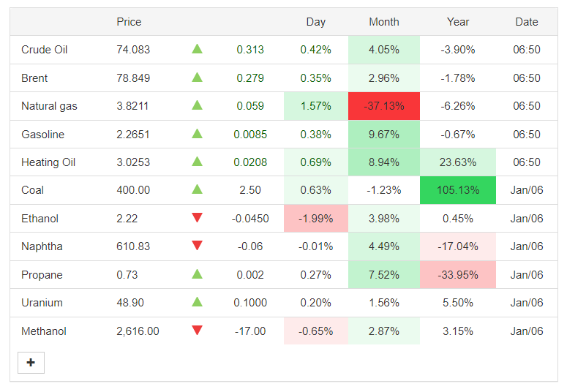Click the red down arrow in Naphtha row
Image resolution: width=567 pixels, height=392 pixels.
pyautogui.click(x=197, y=246)
